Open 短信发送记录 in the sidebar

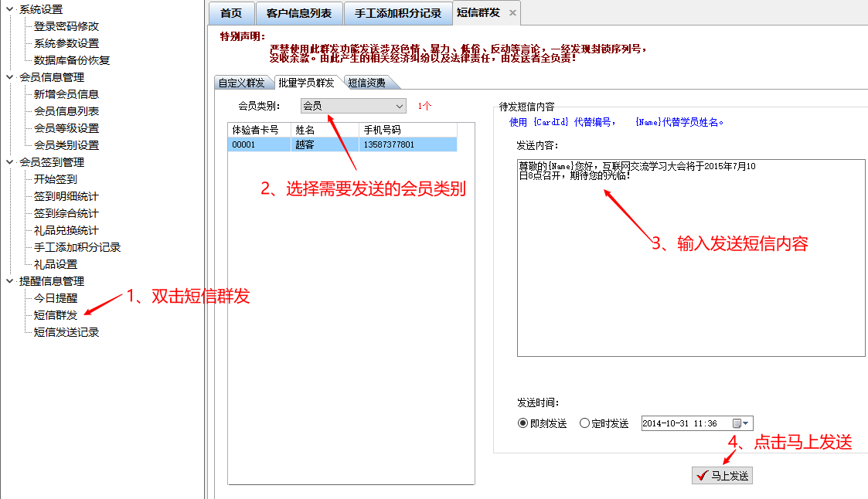pos(66,332)
